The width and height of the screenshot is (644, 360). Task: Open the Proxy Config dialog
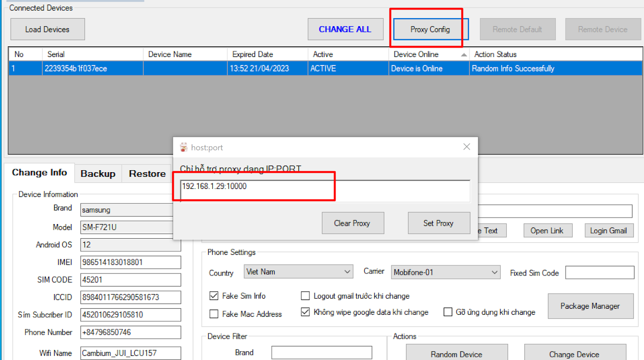coord(430,29)
